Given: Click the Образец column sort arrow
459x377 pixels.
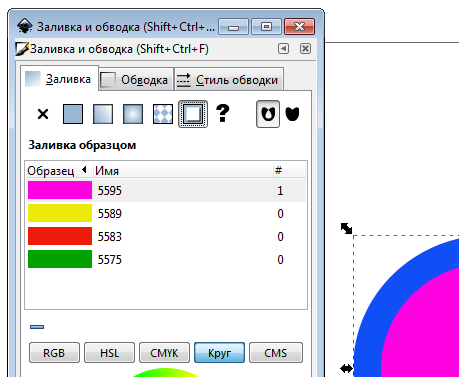Looking at the screenshot, I should (x=84, y=170).
